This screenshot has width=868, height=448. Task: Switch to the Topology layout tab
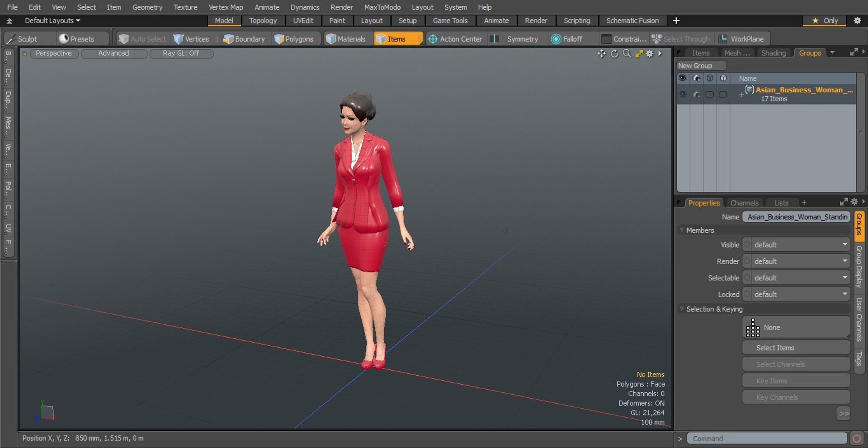(263, 21)
